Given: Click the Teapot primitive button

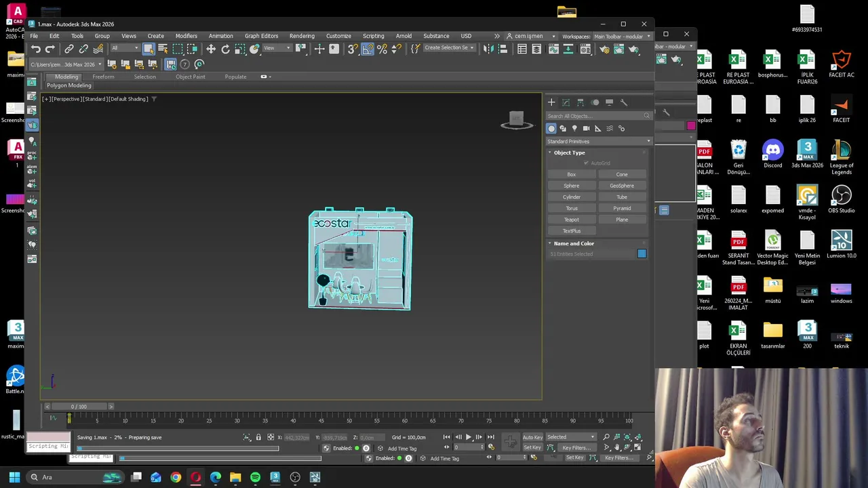Looking at the screenshot, I should click(x=572, y=220).
